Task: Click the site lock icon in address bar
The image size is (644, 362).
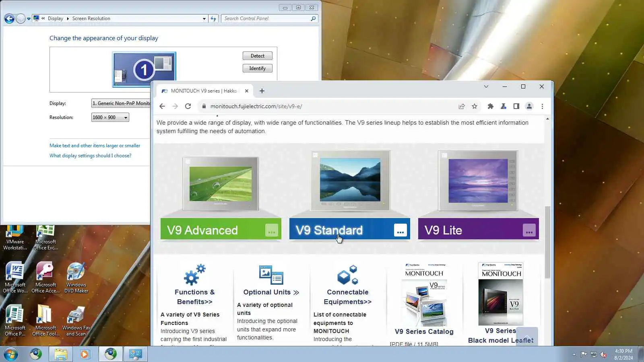Action: [204, 106]
